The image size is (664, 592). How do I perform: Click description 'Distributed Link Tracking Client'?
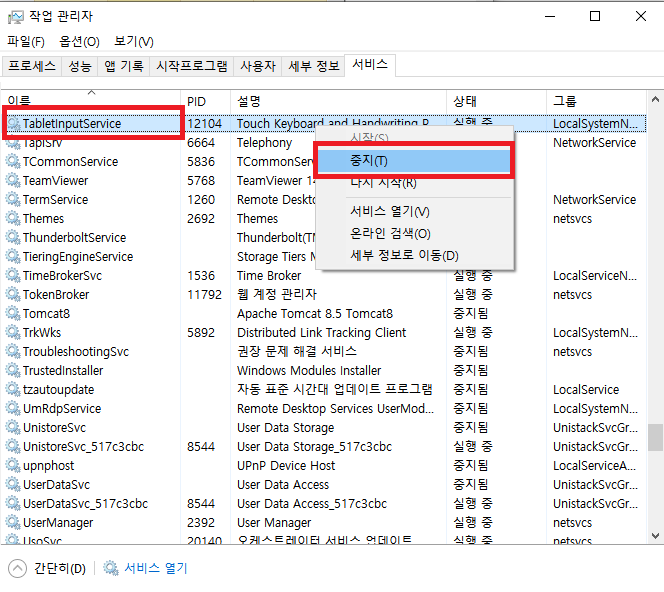321,333
